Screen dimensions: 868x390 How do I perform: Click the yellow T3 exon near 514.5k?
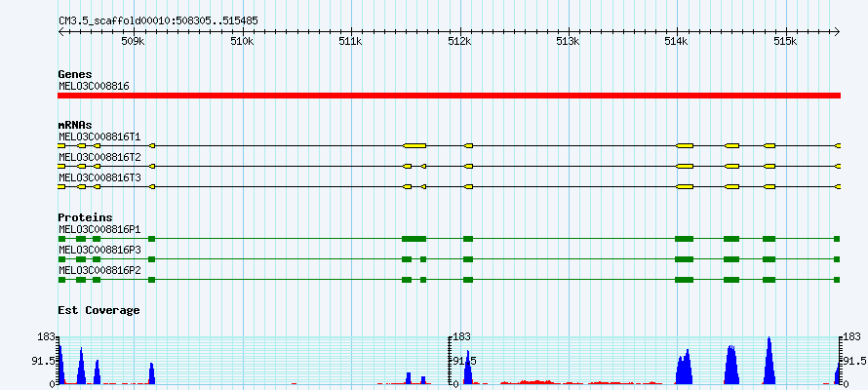click(731, 187)
